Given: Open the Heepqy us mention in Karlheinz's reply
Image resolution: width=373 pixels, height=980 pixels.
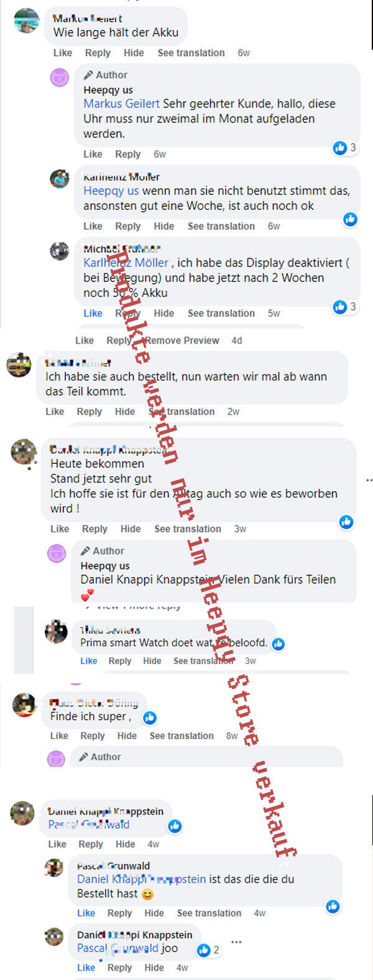Looking at the screenshot, I should 111,191.
